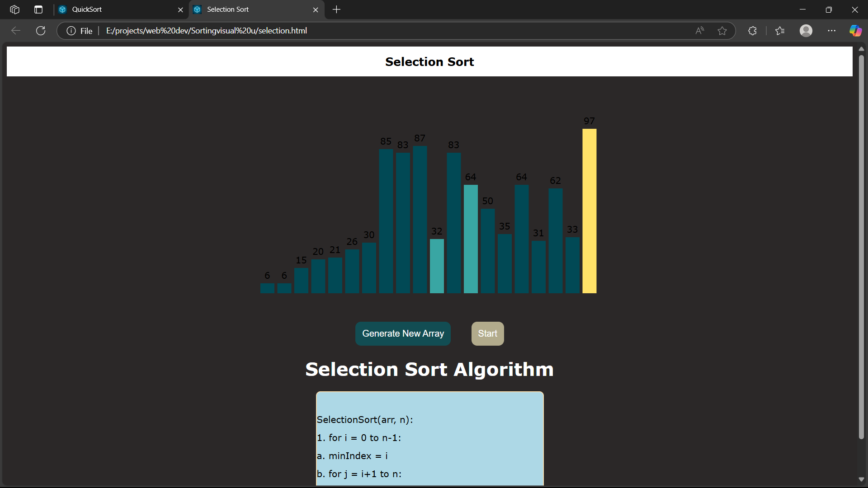Viewport: 868px width, 488px height.
Task: Open the Favorites list icon
Action: (780, 31)
